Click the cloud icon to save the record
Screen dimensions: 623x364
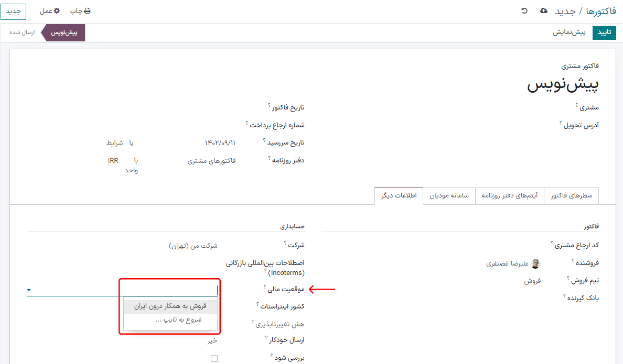[x=544, y=10]
